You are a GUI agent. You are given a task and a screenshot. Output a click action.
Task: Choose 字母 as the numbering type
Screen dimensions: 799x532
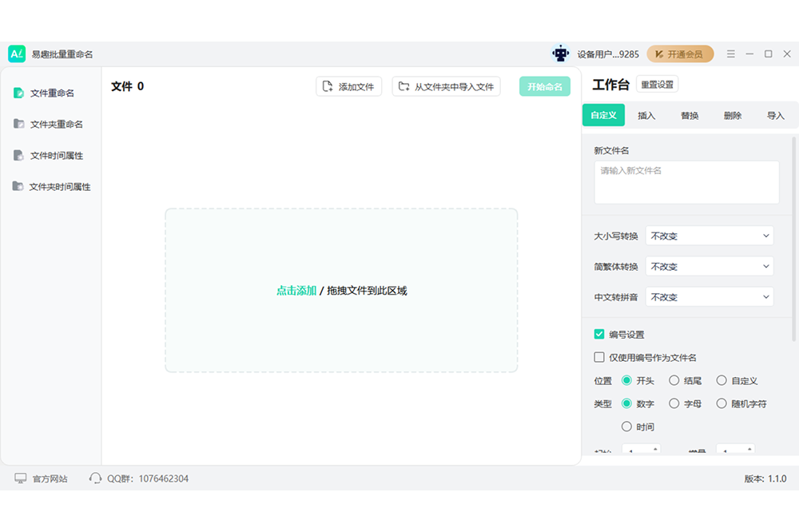674,404
